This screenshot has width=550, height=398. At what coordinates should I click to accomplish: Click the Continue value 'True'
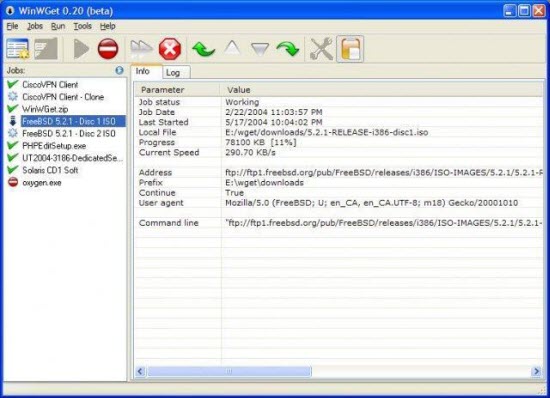[234, 193]
